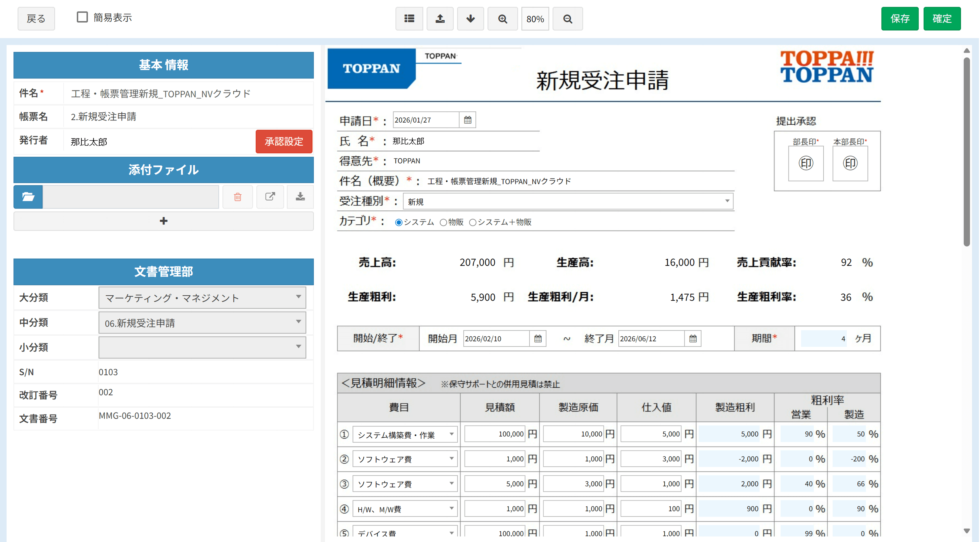Open the 大分類 dropdown list
The width and height of the screenshot is (980, 542).
(x=202, y=298)
